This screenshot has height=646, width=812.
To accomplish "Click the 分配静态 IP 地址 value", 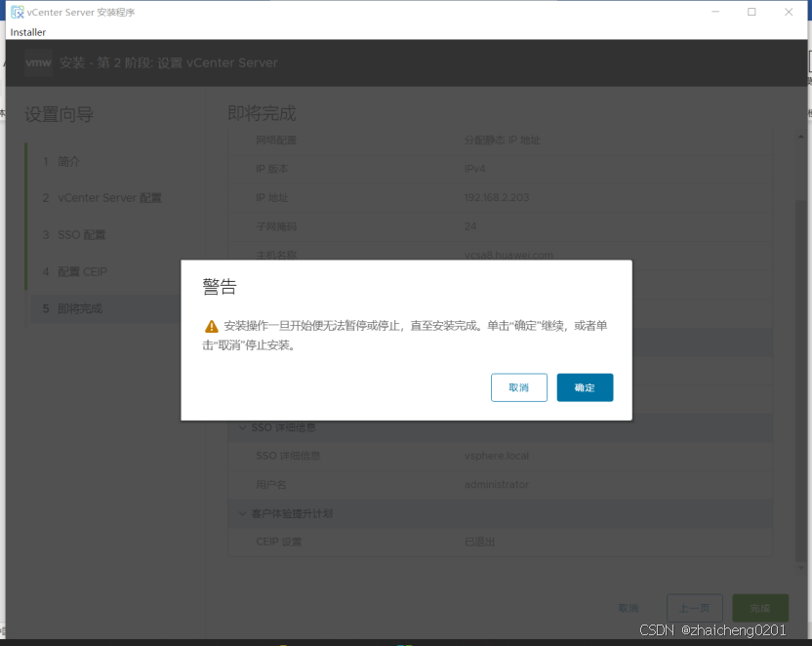I will coord(502,141).
